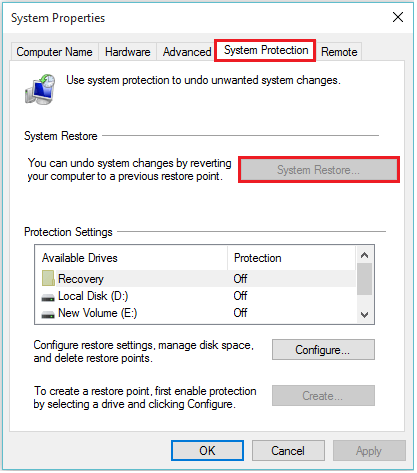This screenshot has height=473, width=417.
Task: Confirm with the OK button
Action: [207, 451]
